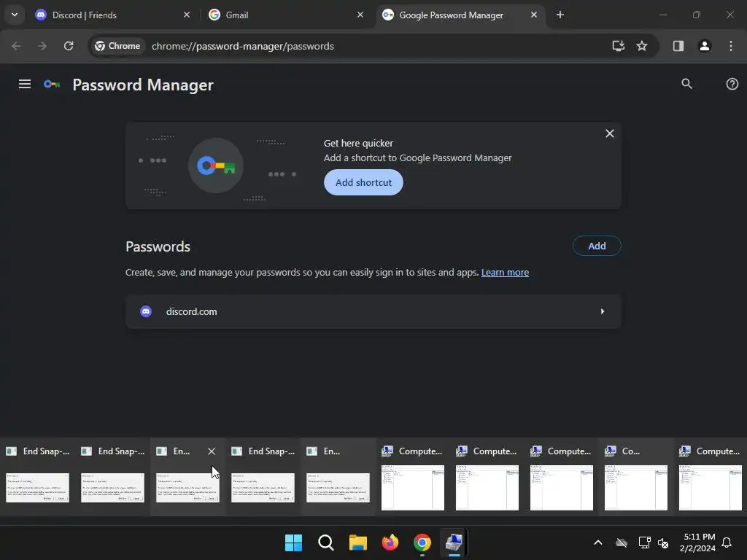Open the Chrome profile icon

tap(704, 46)
